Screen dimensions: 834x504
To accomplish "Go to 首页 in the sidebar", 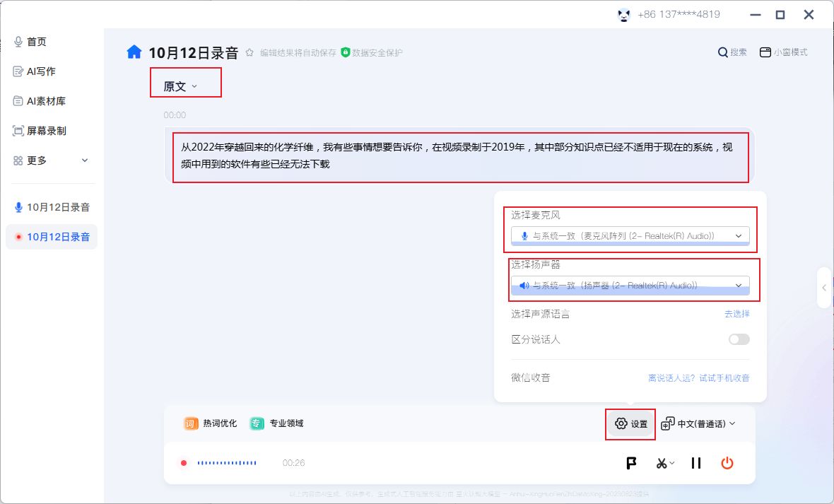I will (36, 42).
